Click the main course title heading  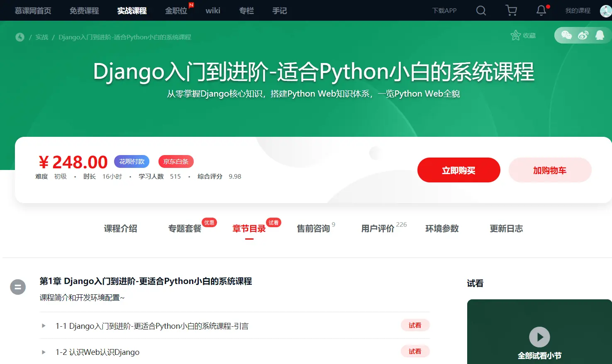pyautogui.click(x=314, y=72)
